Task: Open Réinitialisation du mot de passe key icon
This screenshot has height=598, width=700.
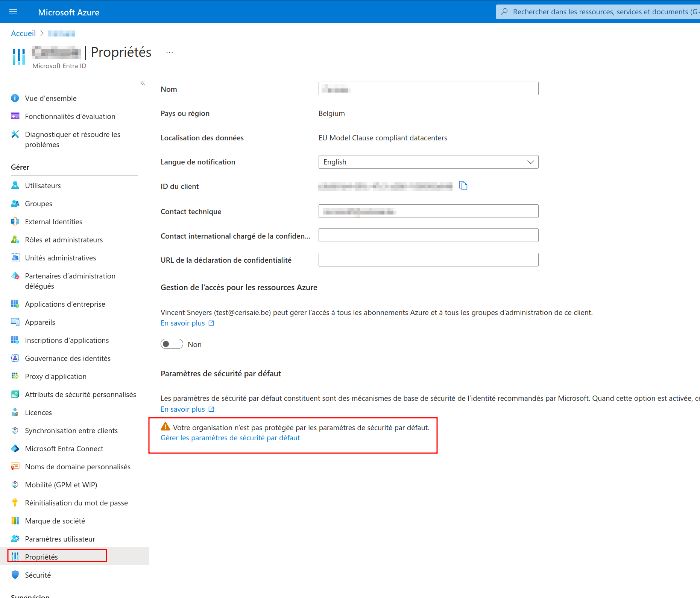Action: click(15, 502)
